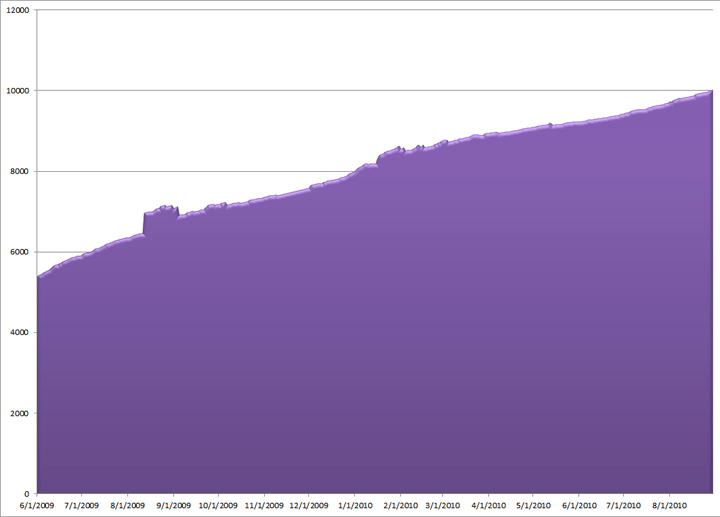Screen dimensions: 720x517
Task: Select the 1/1/2010 date label
Action: point(355,506)
